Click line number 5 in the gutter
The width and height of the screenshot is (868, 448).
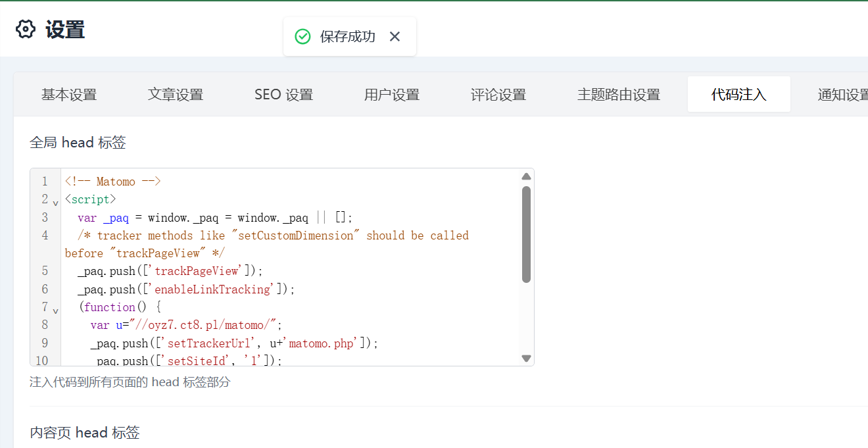coord(45,271)
